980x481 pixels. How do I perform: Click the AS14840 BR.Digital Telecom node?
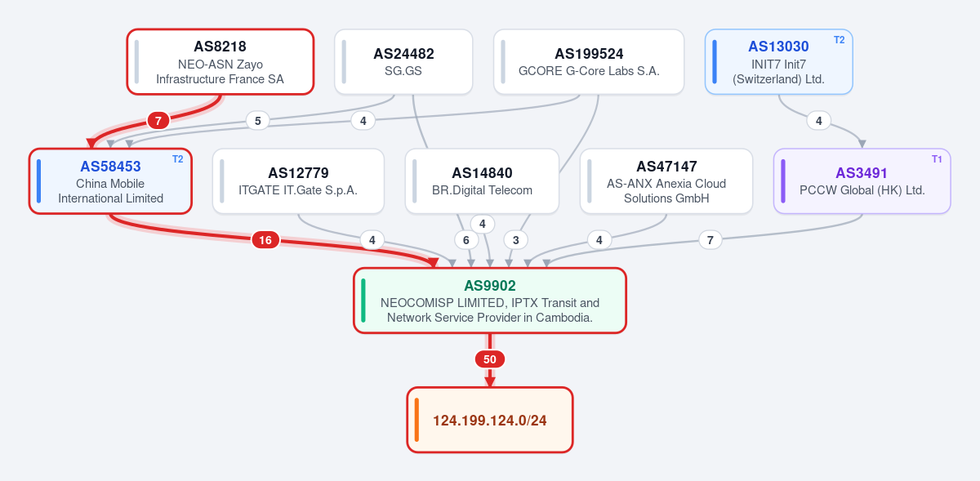click(x=482, y=181)
